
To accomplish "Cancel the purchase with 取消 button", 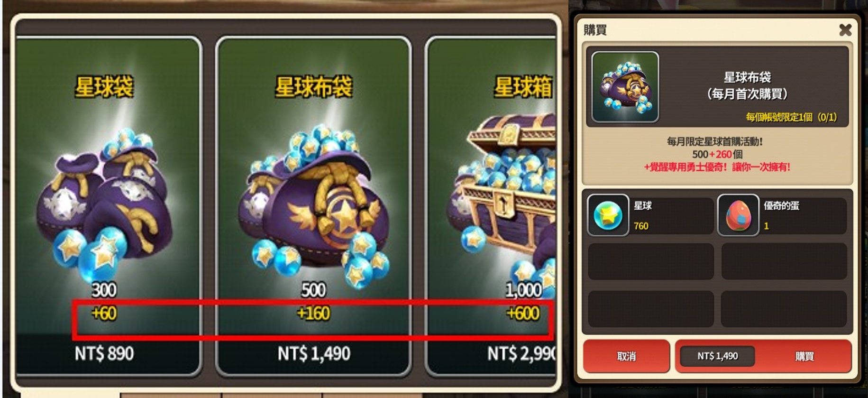I will (626, 356).
